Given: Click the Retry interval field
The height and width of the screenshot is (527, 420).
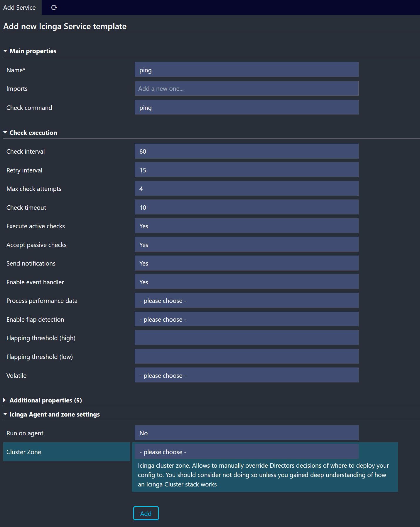Looking at the screenshot, I should 246,170.
